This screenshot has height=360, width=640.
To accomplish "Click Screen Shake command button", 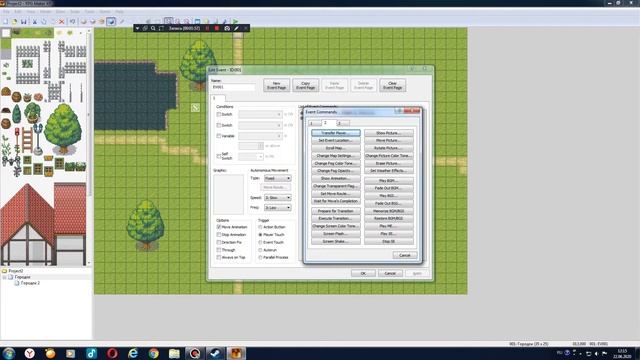I will 336,242.
